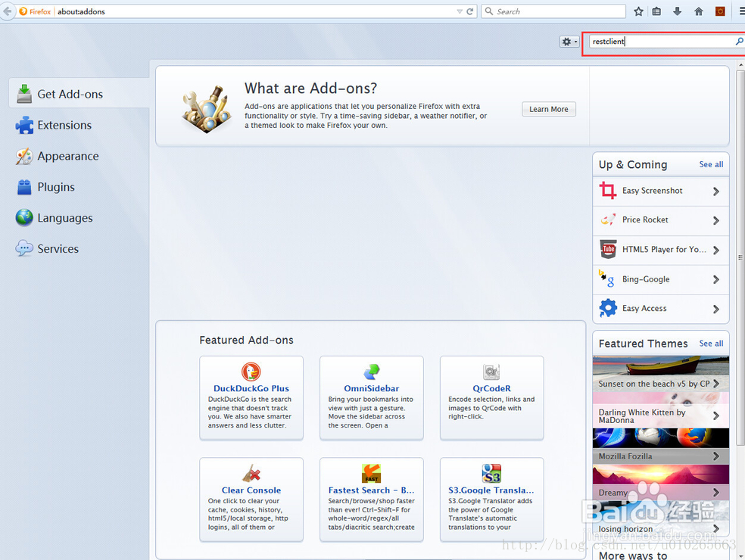745x560 pixels.
Task: Open the QrCodeR add-on link
Action: [492, 388]
